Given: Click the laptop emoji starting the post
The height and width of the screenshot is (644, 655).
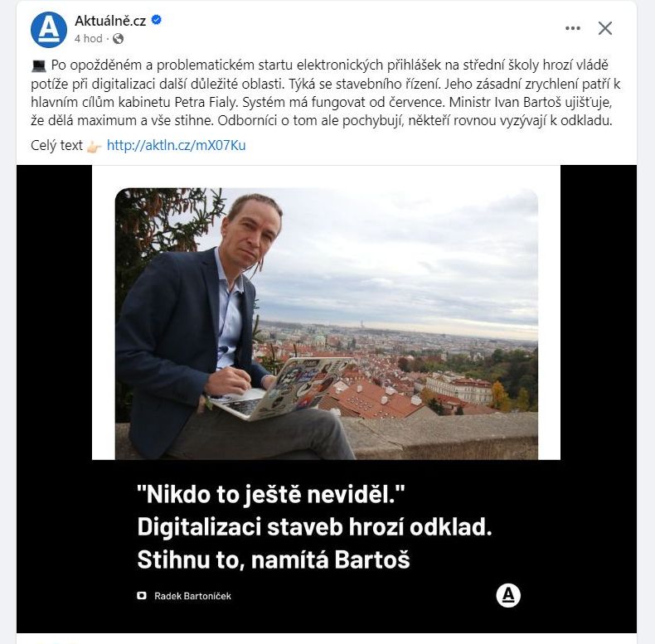Looking at the screenshot, I should click(38, 65).
